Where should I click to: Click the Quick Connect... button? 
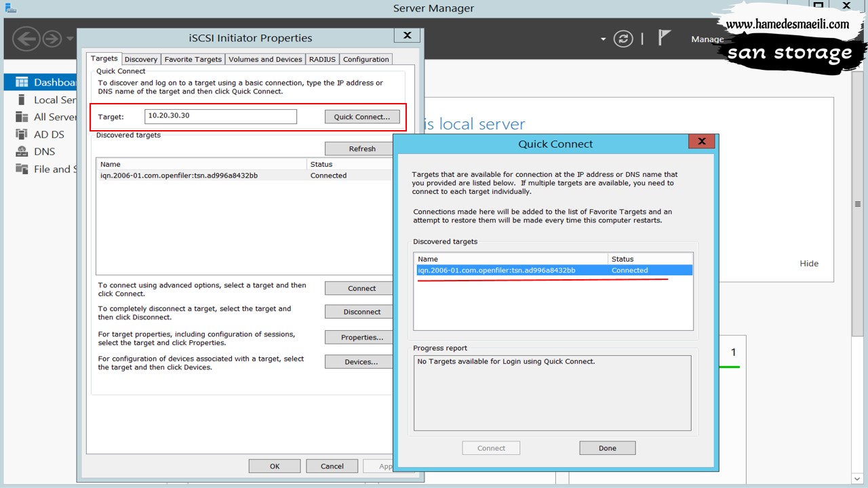pos(362,117)
